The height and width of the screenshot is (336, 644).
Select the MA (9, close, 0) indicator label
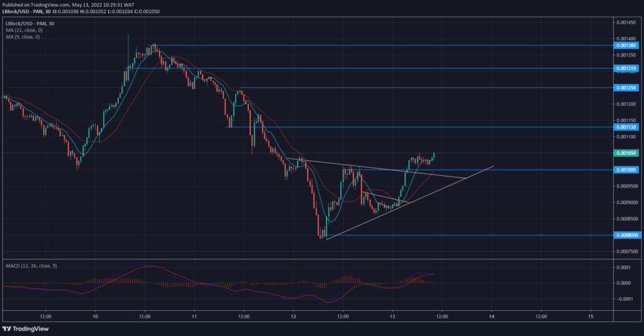click(23, 37)
